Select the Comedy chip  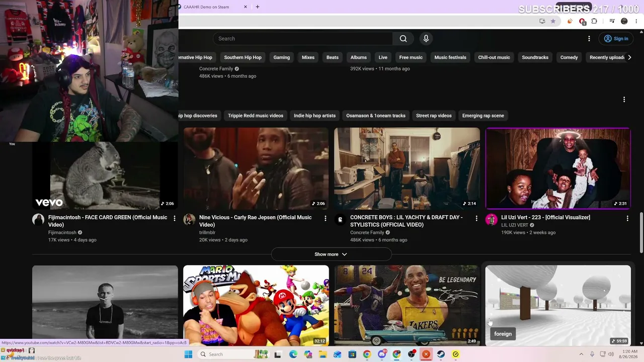569,57
